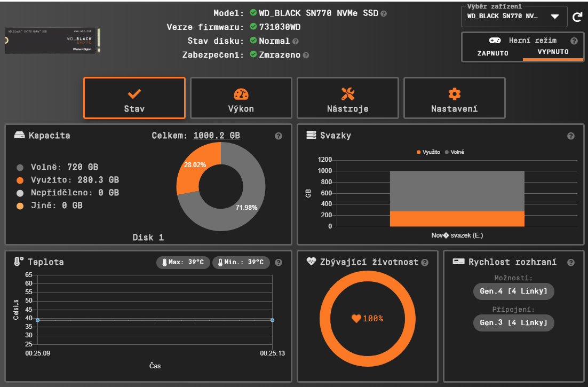Click the gamepad icon in Herní režim
This screenshot has width=588, height=387.
click(x=495, y=40)
